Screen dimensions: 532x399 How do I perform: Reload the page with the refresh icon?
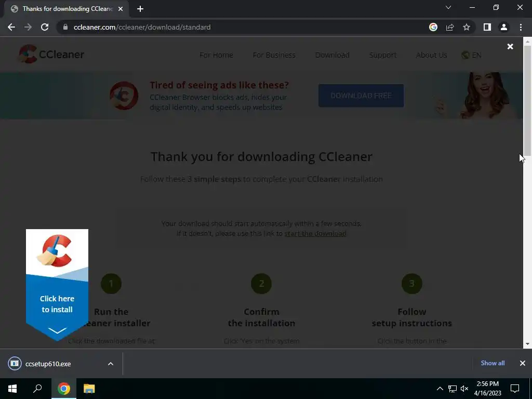[45, 27]
